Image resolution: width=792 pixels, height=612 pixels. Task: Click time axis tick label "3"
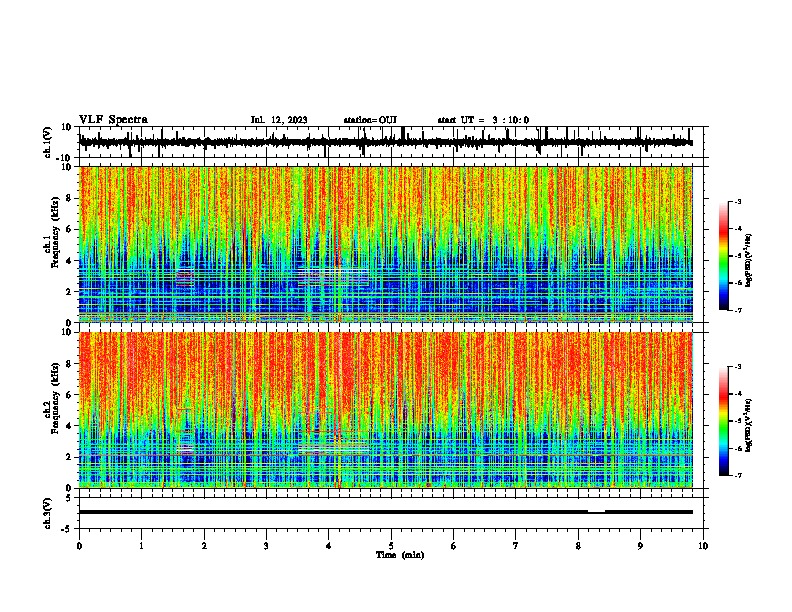(266, 546)
